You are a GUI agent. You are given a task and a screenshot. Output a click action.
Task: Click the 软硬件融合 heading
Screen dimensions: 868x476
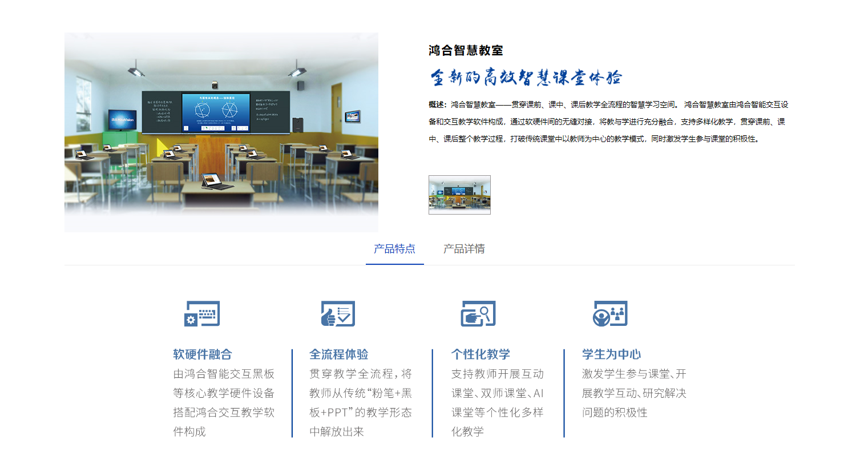(203, 354)
